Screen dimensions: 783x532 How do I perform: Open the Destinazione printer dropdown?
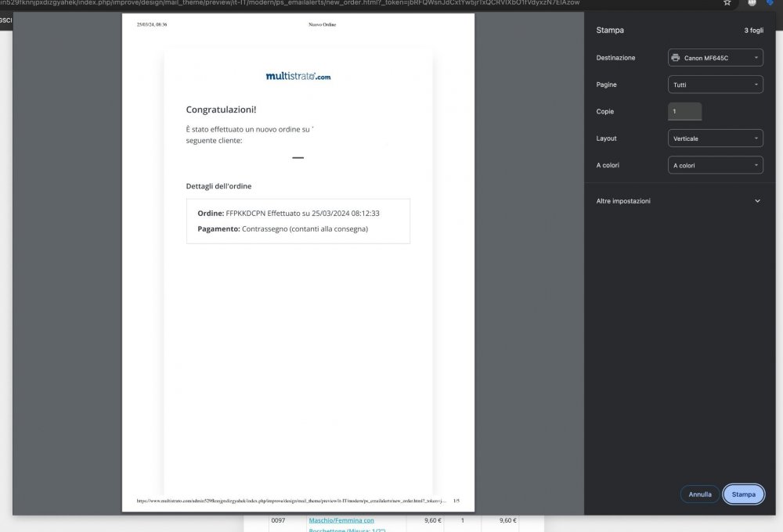(715, 57)
